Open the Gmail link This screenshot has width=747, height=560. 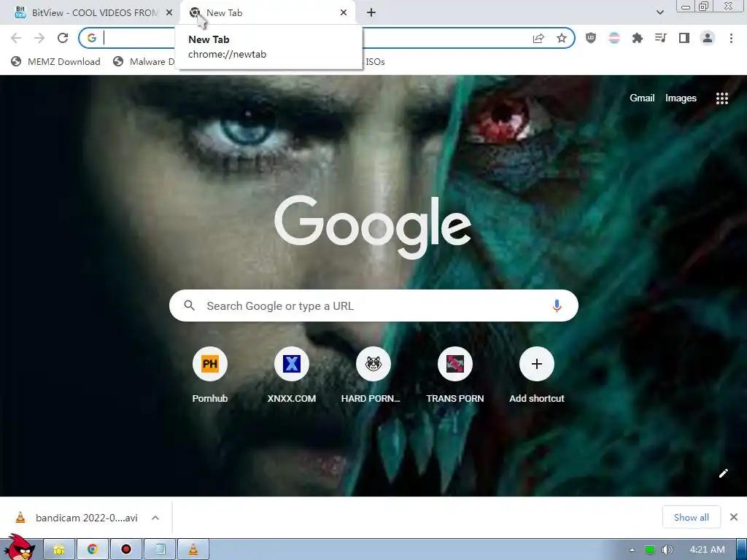[642, 98]
